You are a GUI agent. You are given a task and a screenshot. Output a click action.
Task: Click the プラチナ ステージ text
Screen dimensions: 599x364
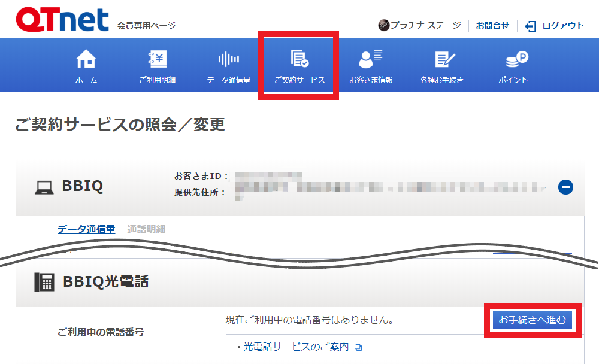[x=425, y=25]
